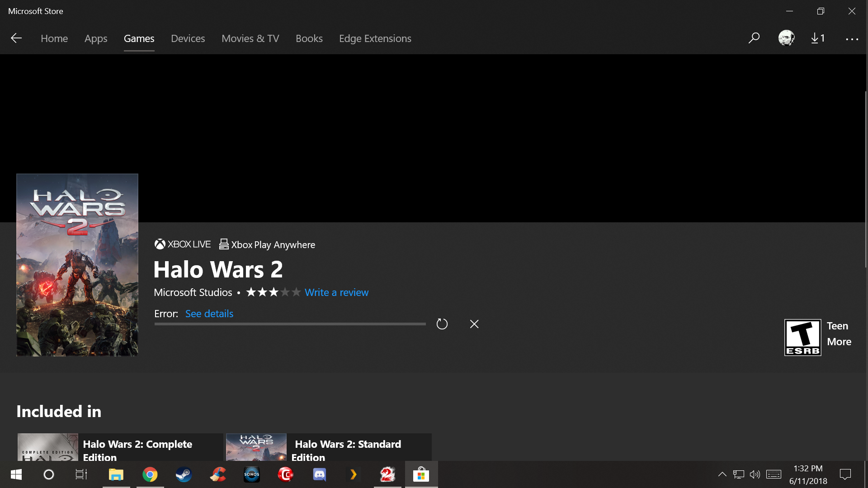868x488 pixels.
Task: Open the Home tab
Action: point(54,39)
